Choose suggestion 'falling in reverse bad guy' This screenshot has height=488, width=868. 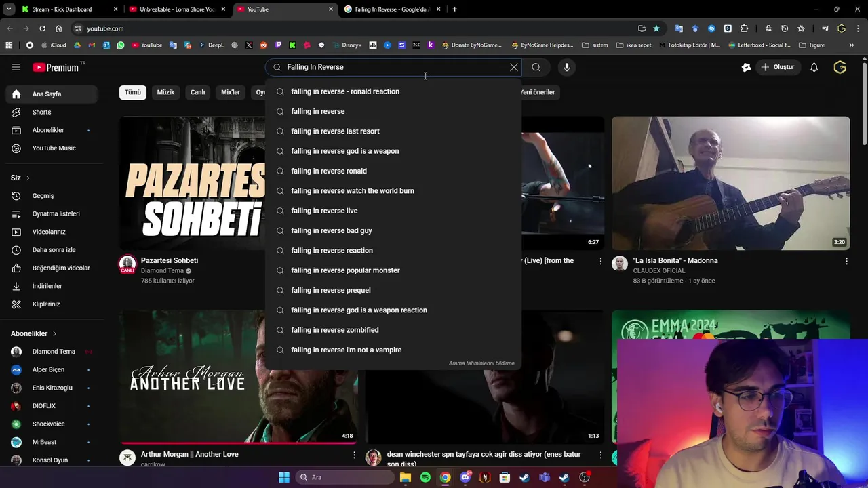pos(393,230)
